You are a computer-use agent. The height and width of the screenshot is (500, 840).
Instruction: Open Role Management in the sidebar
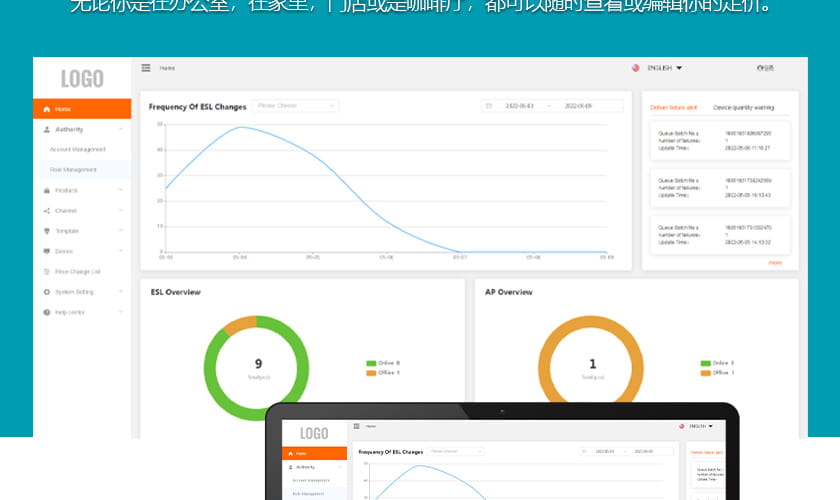[74, 170]
